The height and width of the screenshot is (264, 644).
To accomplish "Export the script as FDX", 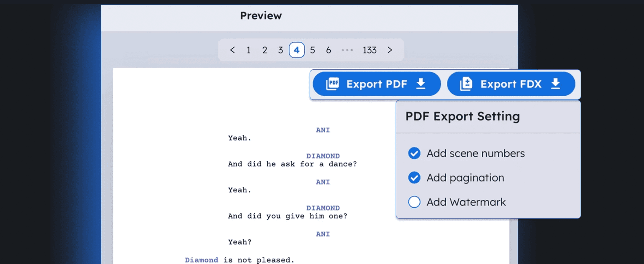I will click(511, 84).
